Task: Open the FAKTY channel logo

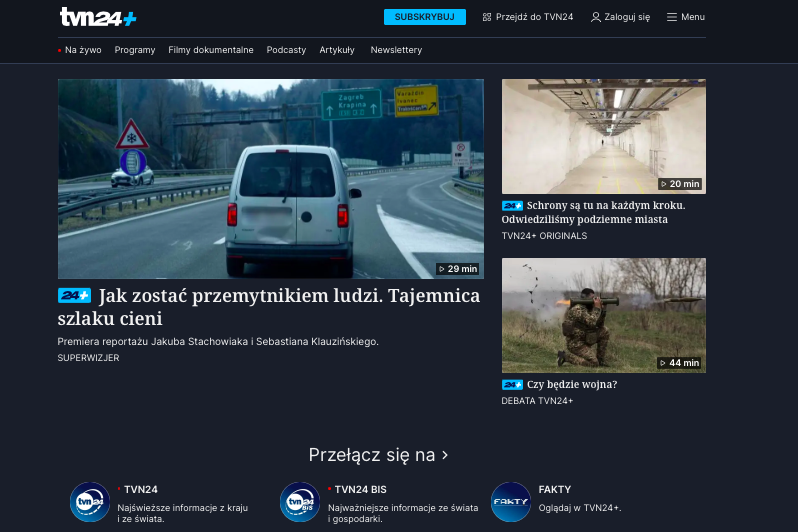Action: click(x=511, y=501)
